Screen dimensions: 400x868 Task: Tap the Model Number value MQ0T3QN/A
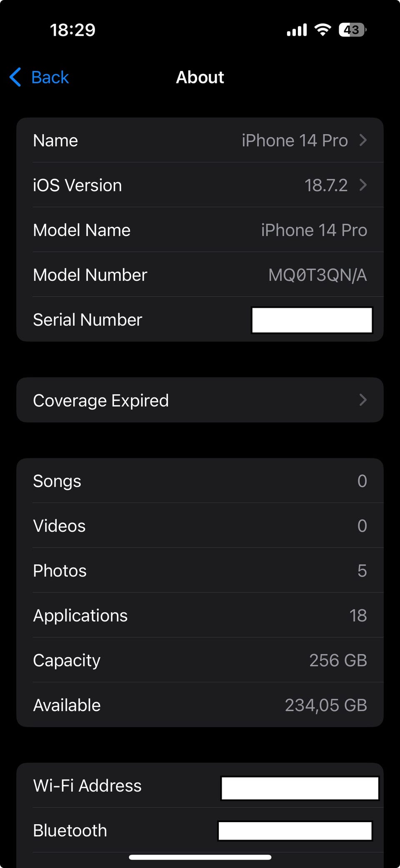coord(317,275)
